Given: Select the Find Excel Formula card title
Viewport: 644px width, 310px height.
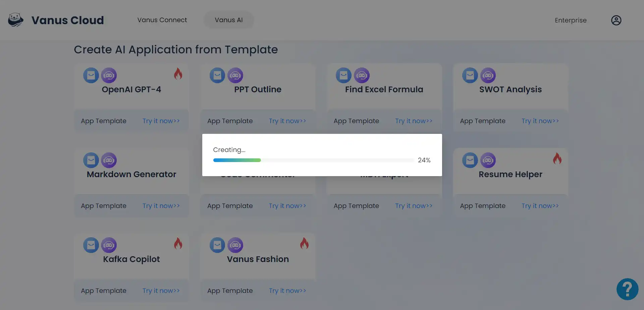Looking at the screenshot, I should [x=384, y=90].
